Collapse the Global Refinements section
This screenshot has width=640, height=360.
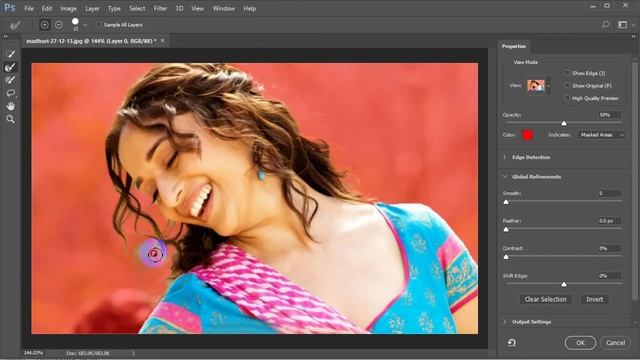click(x=504, y=176)
